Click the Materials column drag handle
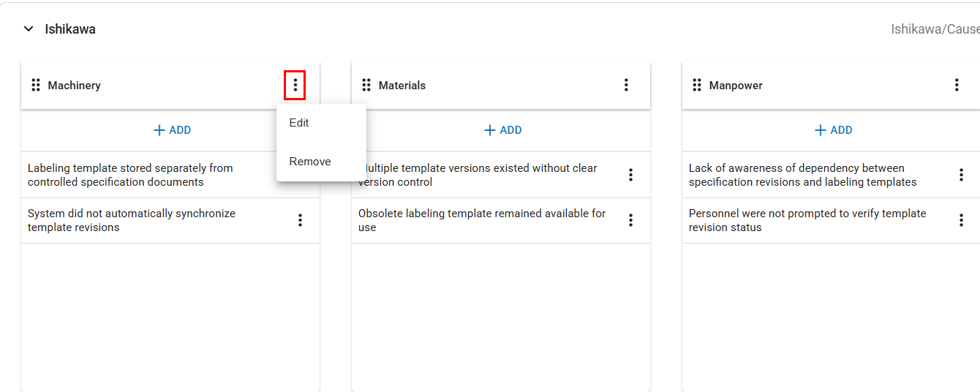Screen dimensions: 980x392 point(366,86)
